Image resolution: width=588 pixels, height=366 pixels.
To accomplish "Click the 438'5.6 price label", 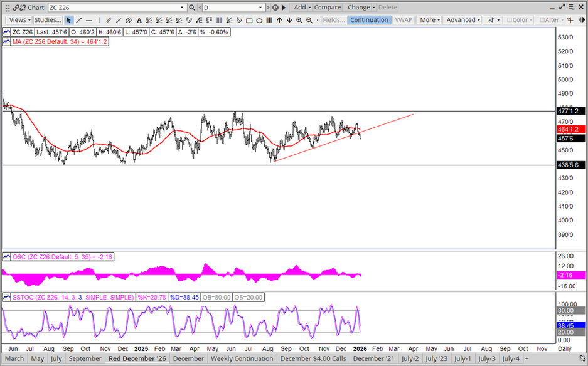I will (x=571, y=165).
